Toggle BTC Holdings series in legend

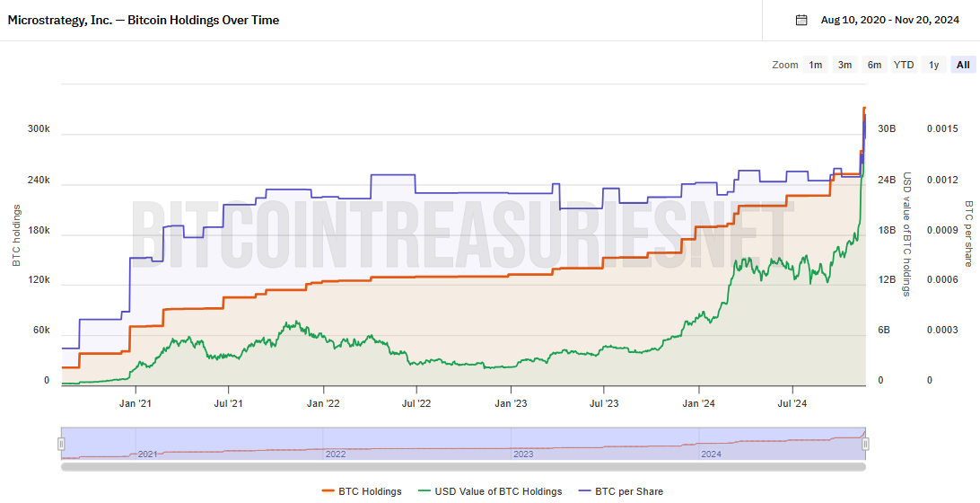pyautogui.click(x=362, y=491)
